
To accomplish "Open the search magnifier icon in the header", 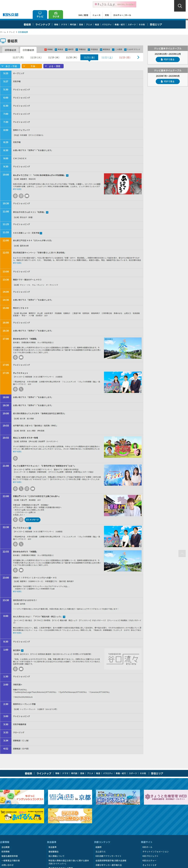I will [180, 6].
